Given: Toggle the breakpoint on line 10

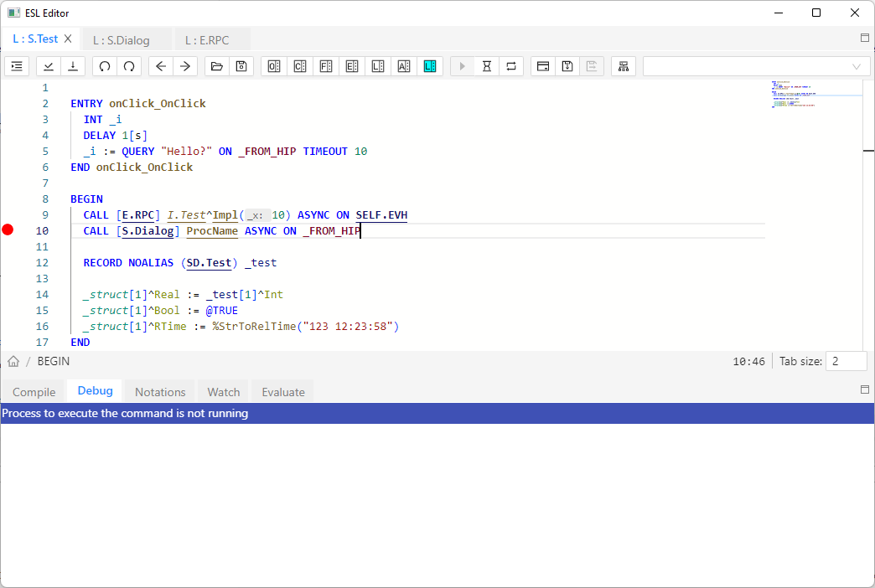Looking at the screenshot, I should pos(8,230).
